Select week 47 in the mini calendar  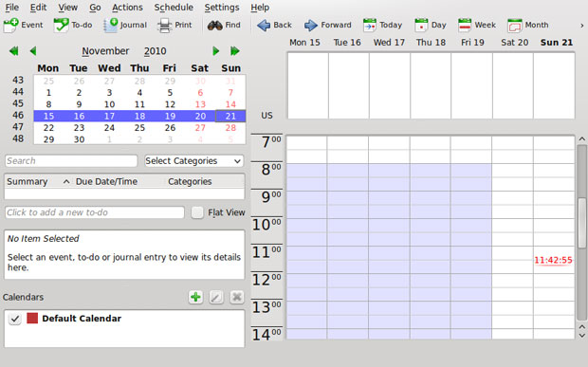click(18, 127)
